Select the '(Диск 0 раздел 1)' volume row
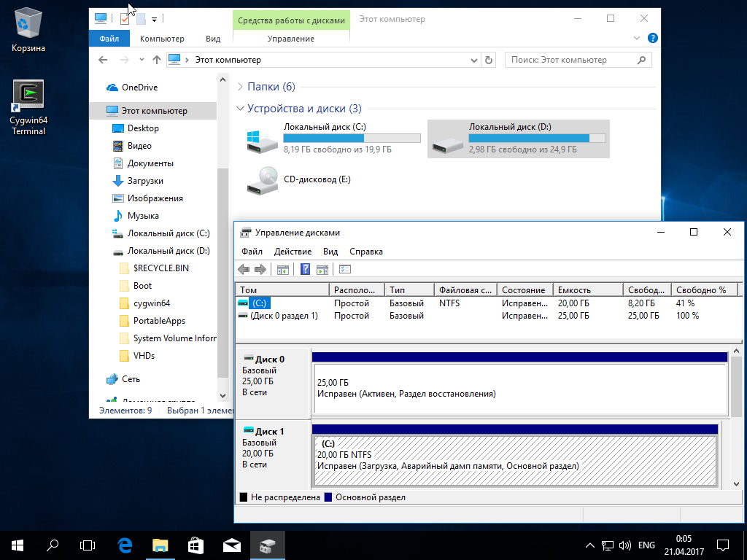The image size is (747, 560). [488, 316]
